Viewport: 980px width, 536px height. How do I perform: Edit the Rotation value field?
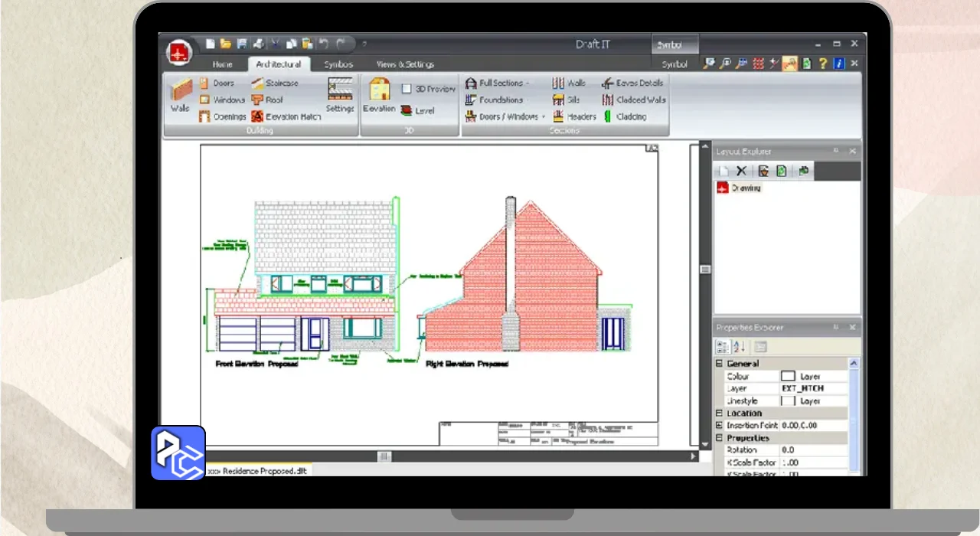click(x=812, y=450)
